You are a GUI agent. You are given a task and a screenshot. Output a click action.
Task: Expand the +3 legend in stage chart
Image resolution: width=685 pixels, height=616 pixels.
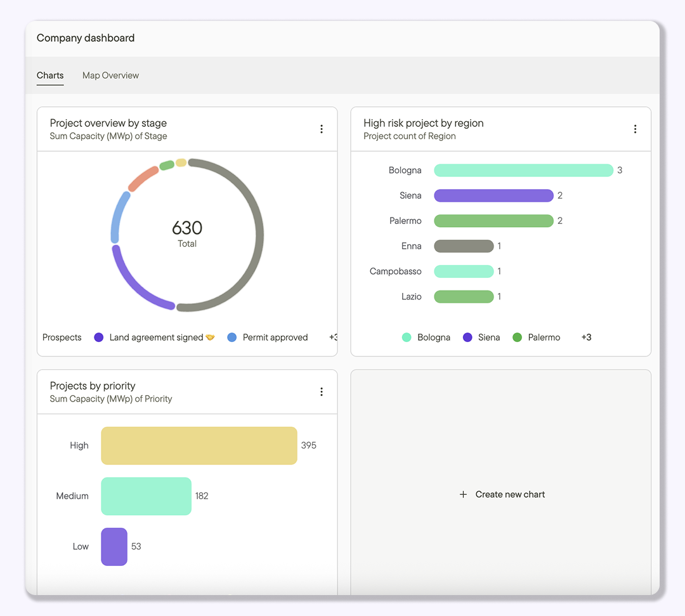[333, 337]
